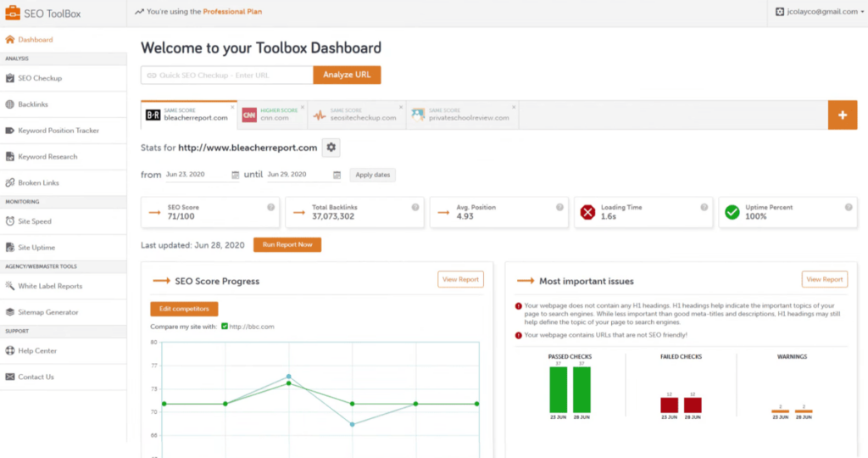Click the Loading Time help icon
The image size is (868, 458).
click(704, 207)
